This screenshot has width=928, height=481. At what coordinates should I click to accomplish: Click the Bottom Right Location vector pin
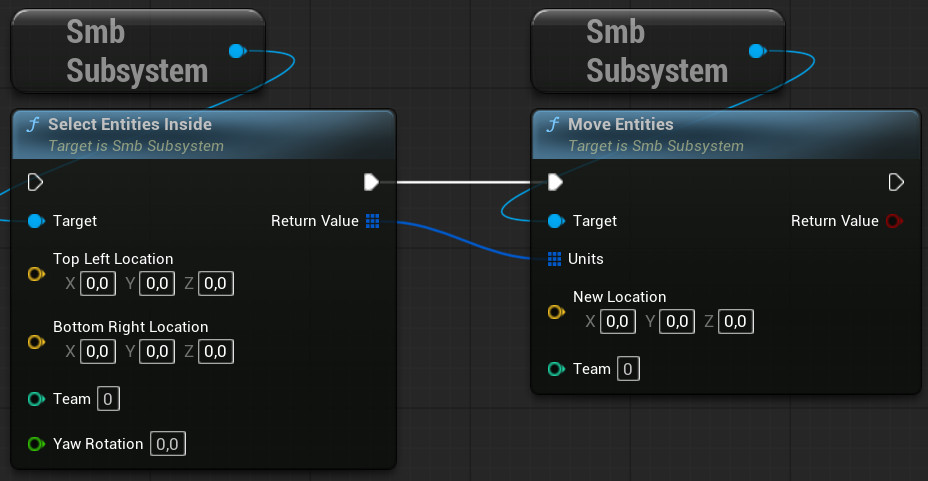36,342
